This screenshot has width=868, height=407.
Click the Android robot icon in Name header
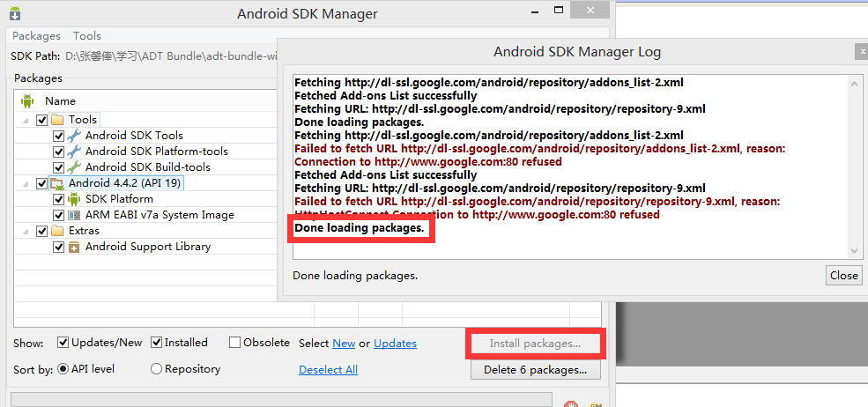click(x=27, y=101)
